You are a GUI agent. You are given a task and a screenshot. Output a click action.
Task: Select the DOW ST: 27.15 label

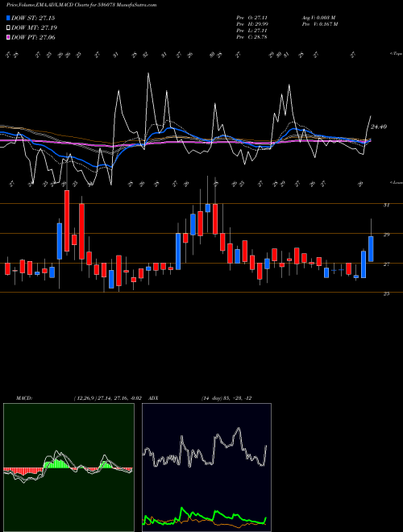click(x=33, y=18)
